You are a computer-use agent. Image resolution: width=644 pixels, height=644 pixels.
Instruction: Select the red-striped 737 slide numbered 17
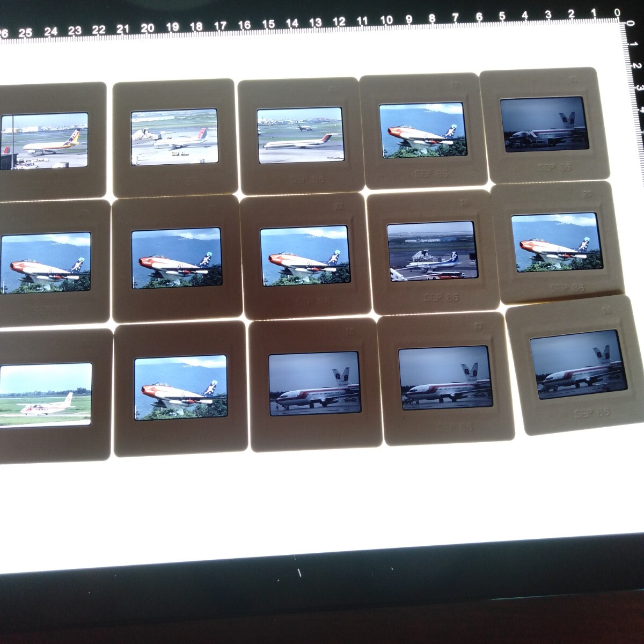[445, 378]
